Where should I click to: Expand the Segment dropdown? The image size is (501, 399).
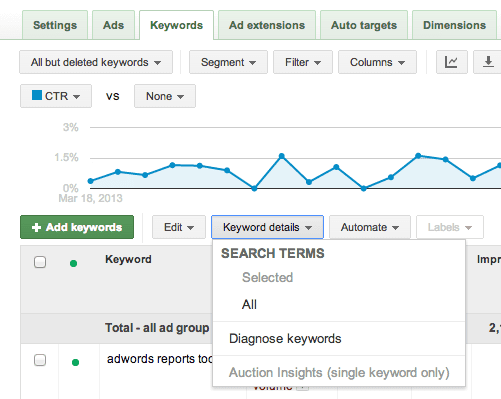(x=228, y=62)
